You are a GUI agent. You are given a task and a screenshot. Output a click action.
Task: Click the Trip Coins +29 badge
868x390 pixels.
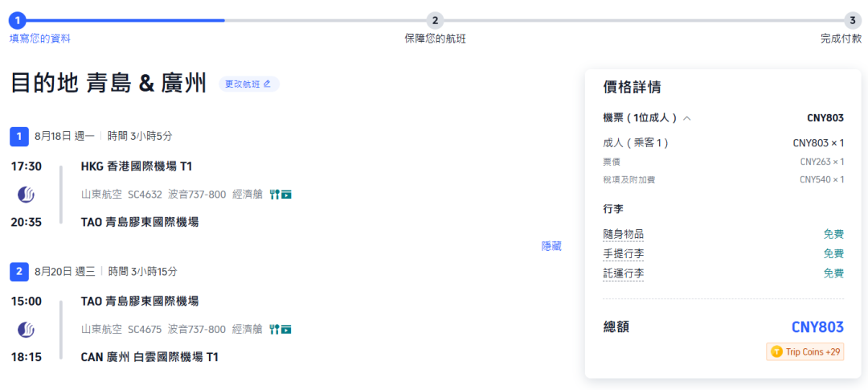point(805,351)
